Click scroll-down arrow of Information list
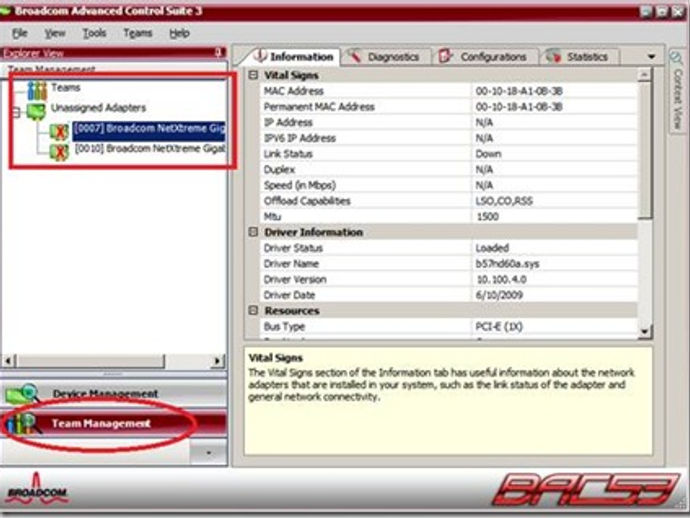 pos(645,331)
